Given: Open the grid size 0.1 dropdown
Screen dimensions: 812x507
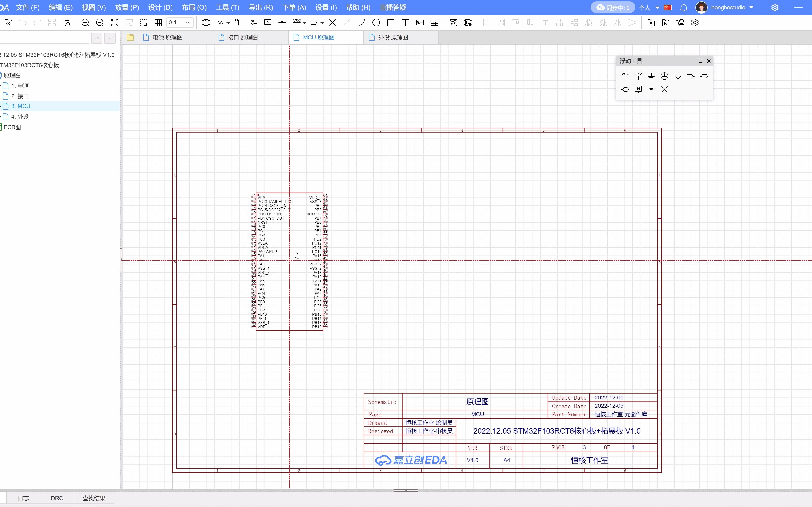Looking at the screenshot, I should [187, 23].
